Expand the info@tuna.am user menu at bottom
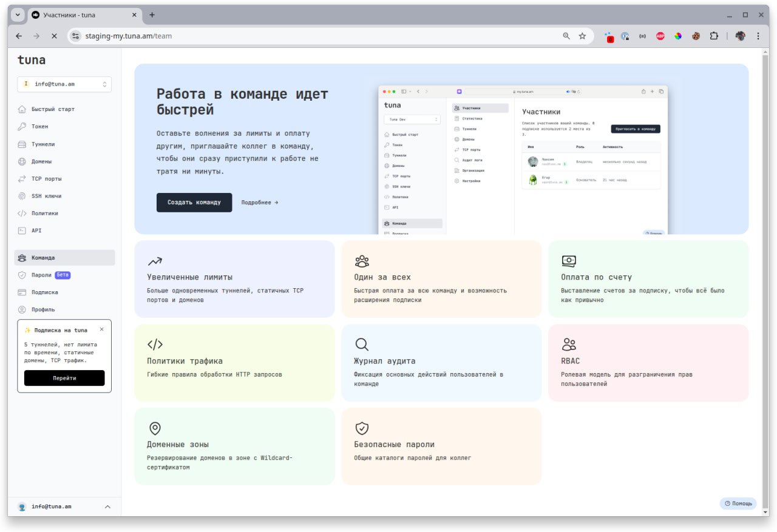The height and width of the screenshot is (532, 777). tap(64, 507)
